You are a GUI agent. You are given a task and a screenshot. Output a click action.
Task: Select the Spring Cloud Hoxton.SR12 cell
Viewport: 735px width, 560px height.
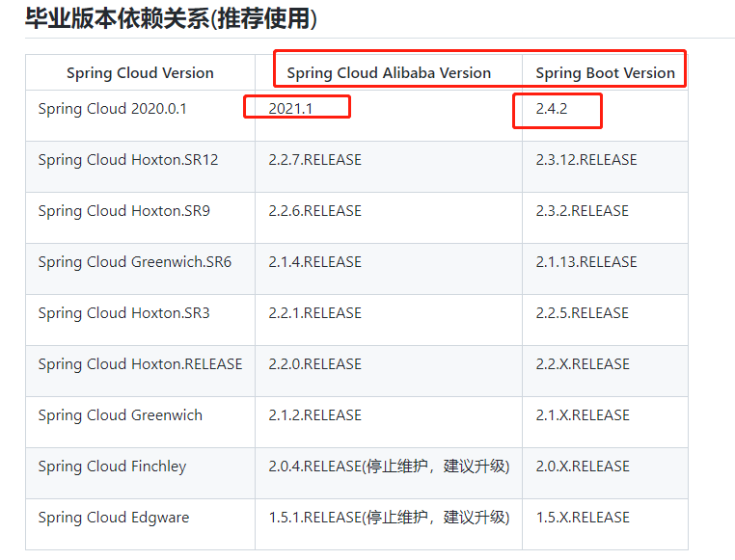click(140, 167)
